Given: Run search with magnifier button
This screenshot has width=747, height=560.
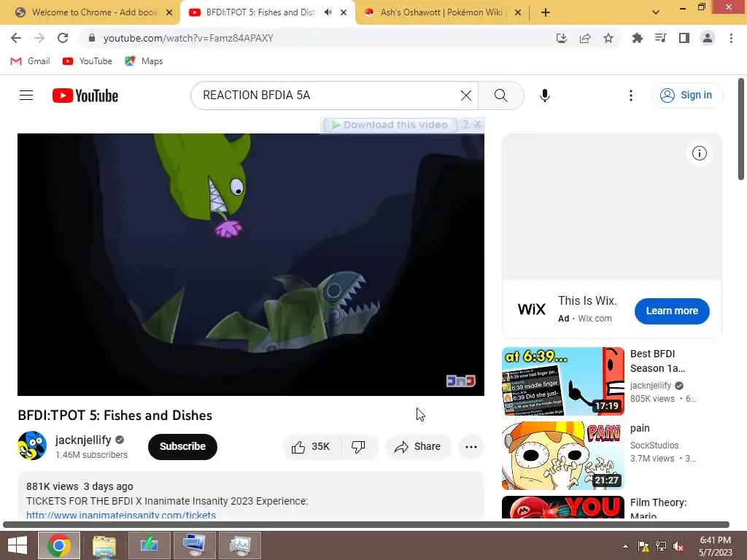Looking at the screenshot, I should [x=500, y=96].
